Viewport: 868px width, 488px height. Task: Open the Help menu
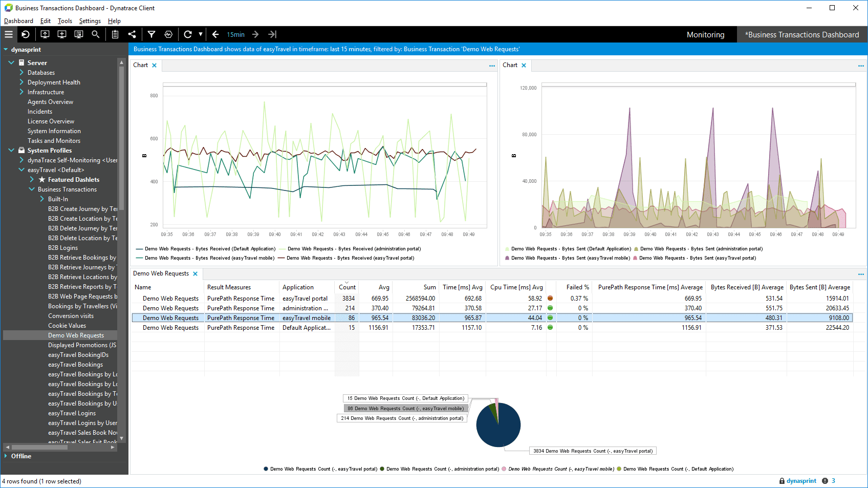pos(114,21)
